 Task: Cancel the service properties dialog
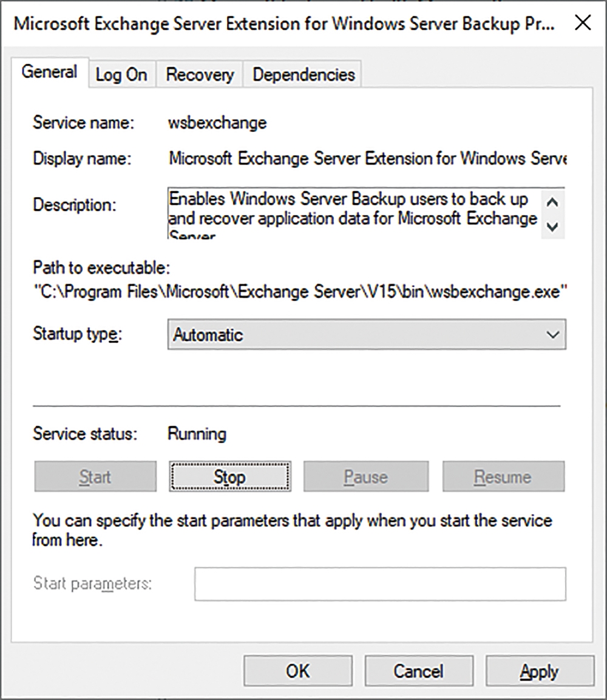pyautogui.click(x=419, y=671)
